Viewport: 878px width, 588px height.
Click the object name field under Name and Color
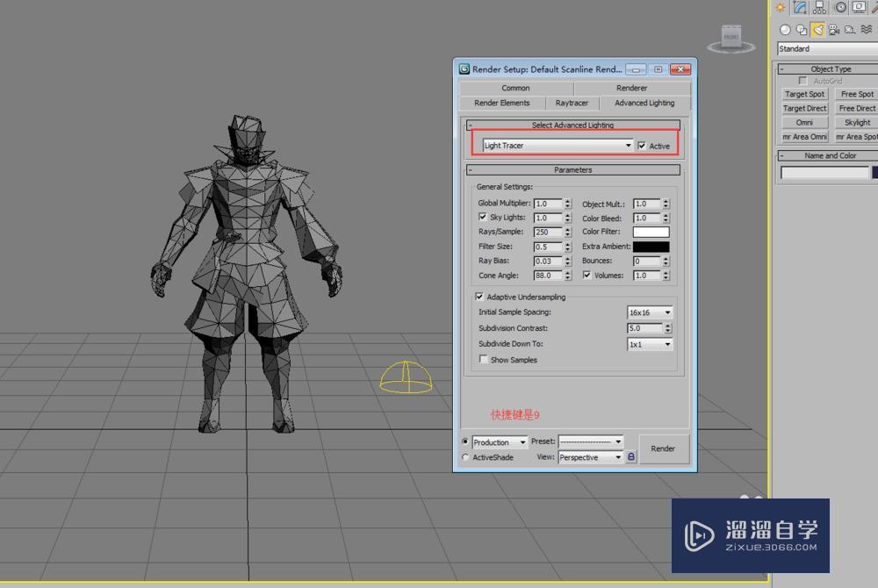pos(824,172)
